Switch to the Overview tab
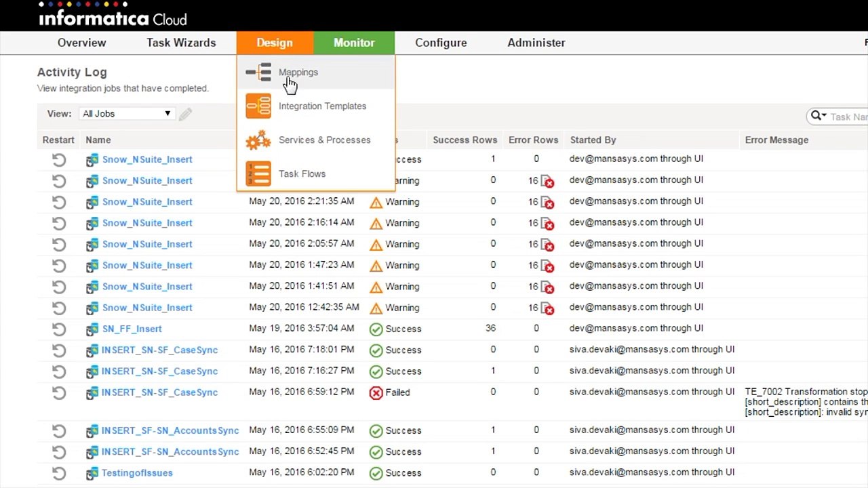This screenshot has height=488, width=868. click(x=82, y=43)
